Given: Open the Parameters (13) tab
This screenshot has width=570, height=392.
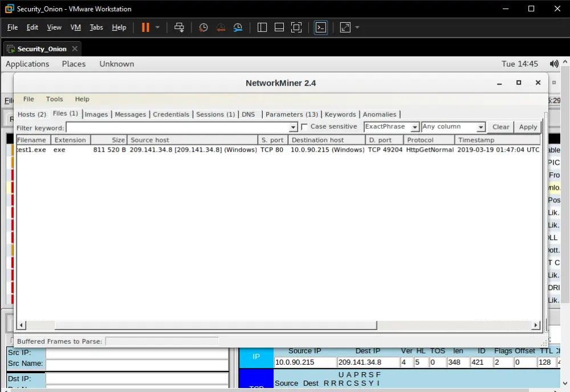Looking at the screenshot, I should coord(291,115).
